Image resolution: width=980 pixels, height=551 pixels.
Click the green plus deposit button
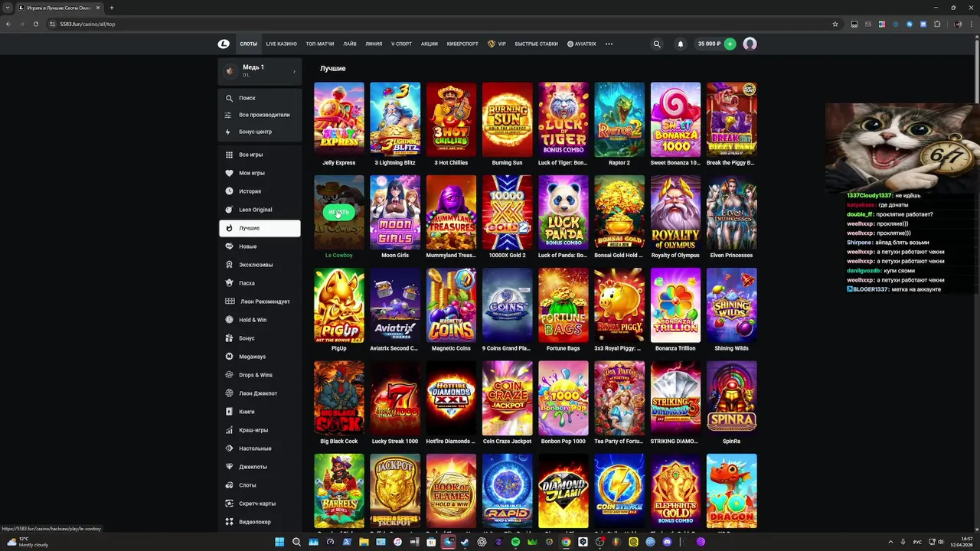click(x=730, y=44)
